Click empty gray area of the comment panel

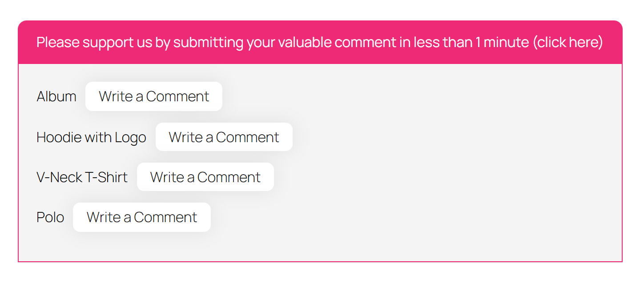pos(445,155)
